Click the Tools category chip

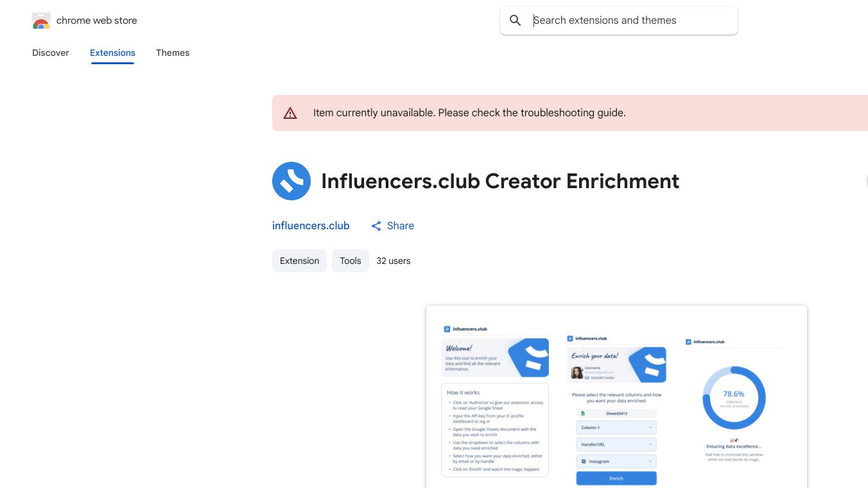tap(351, 261)
